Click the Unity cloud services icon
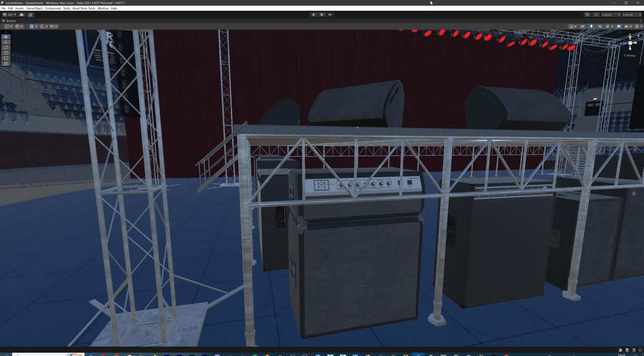The height and width of the screenshot is (356, 644). coord(21,14)
